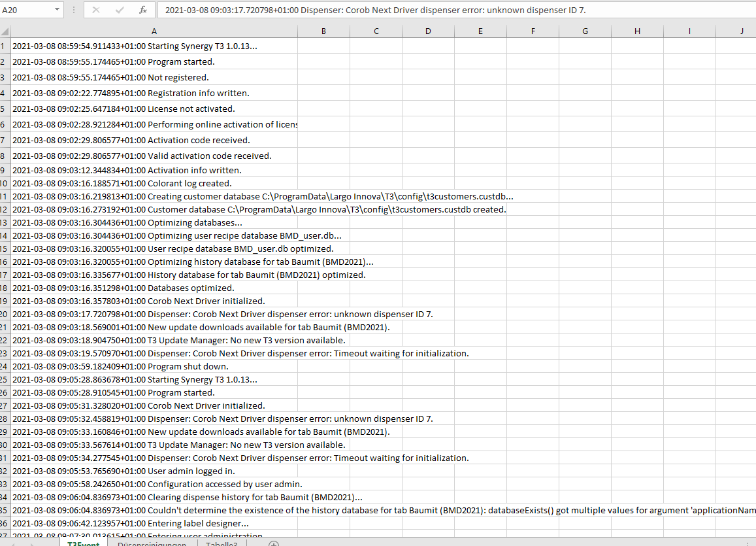Select the 'Program shut down.' cell
The height and width of the screenshot is (546, 756).
coord(154,367)
